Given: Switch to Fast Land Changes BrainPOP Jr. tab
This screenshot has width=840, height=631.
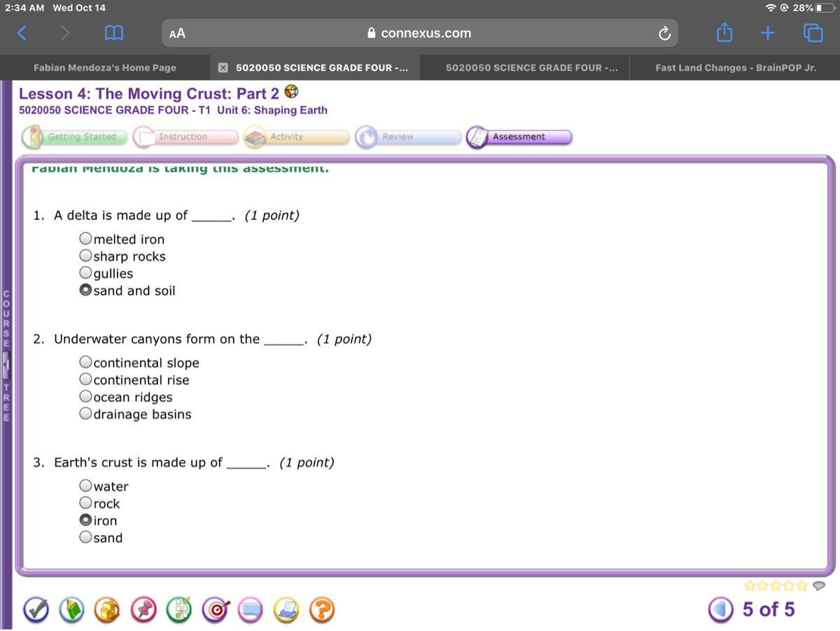Looking at the screenshot, I should [736, 68].
